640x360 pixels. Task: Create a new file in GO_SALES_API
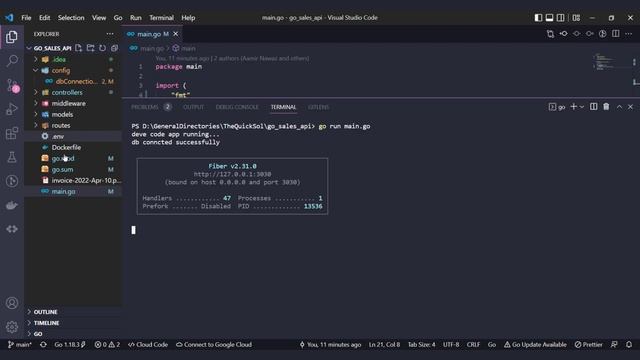coord(78,48)
